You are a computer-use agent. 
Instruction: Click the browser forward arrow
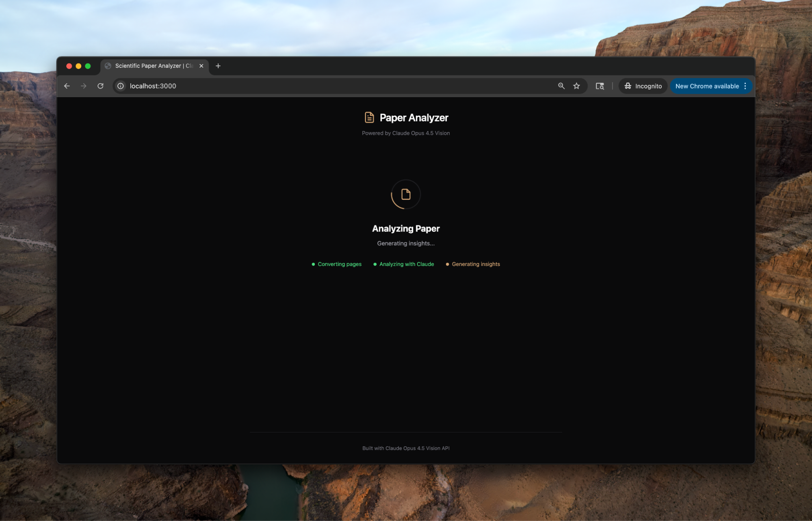tap(84, 86)
